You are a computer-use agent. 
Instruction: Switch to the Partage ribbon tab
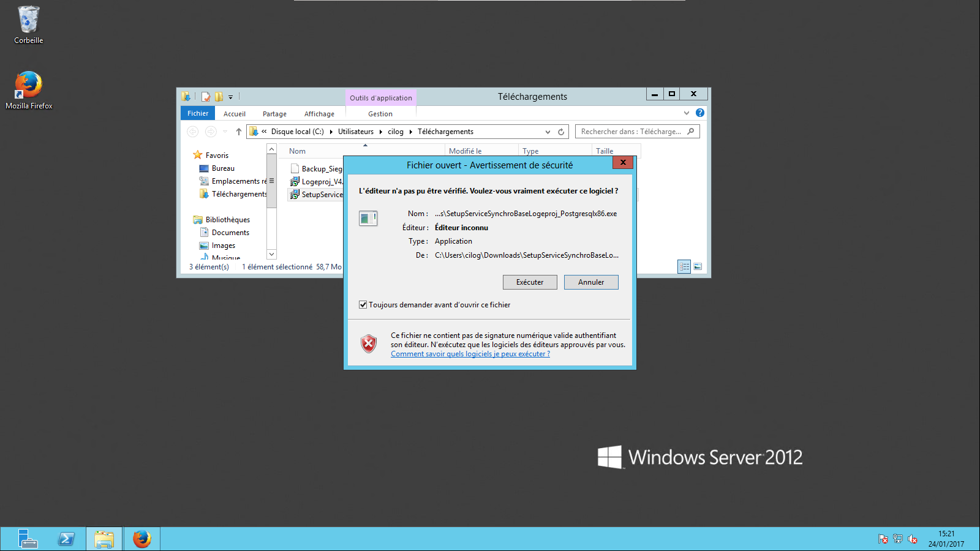click(x=274, y=114)
